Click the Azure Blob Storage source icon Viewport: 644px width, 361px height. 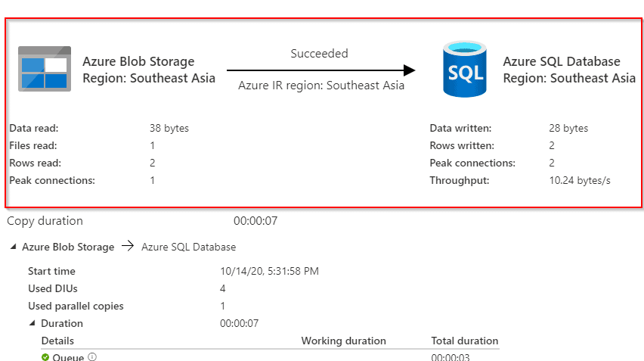tap(45, 70)
